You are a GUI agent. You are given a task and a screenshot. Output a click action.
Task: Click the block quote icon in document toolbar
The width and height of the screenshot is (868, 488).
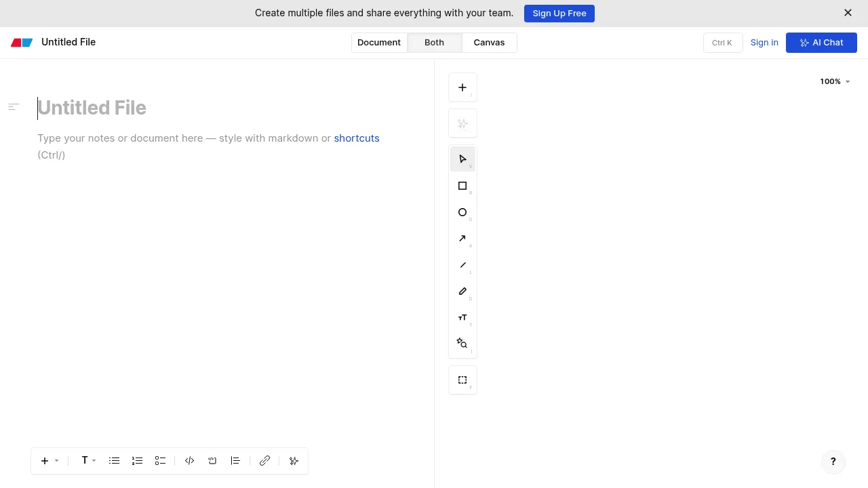pyautogui.click(x=235, y=461)
